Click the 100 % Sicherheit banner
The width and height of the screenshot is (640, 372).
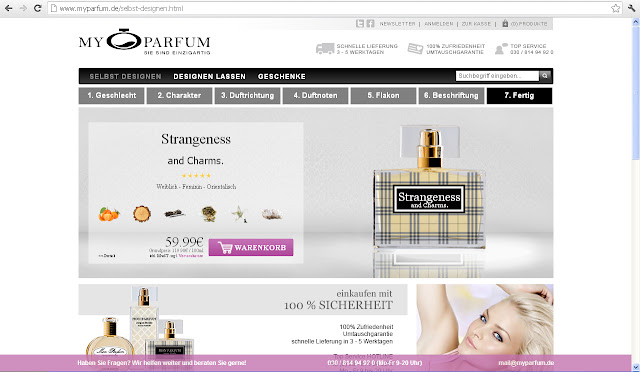point(243,300)
